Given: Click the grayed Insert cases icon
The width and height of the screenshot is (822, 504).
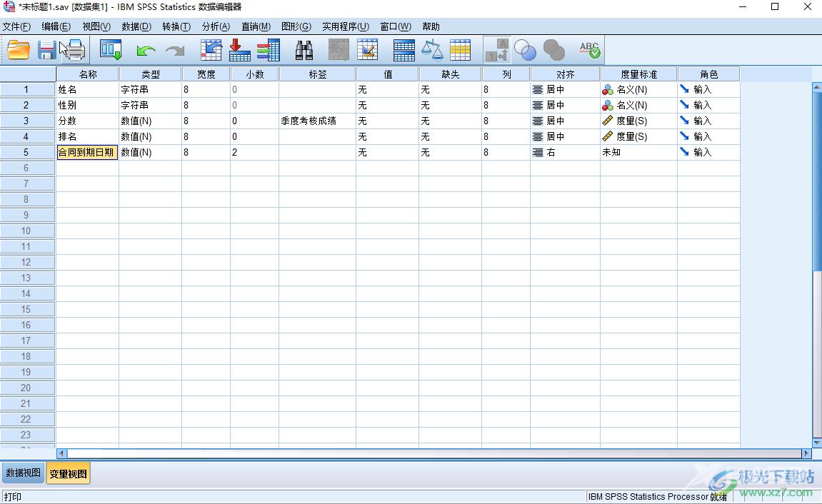Looking at the screenshot, I should [x=339, y=50].
